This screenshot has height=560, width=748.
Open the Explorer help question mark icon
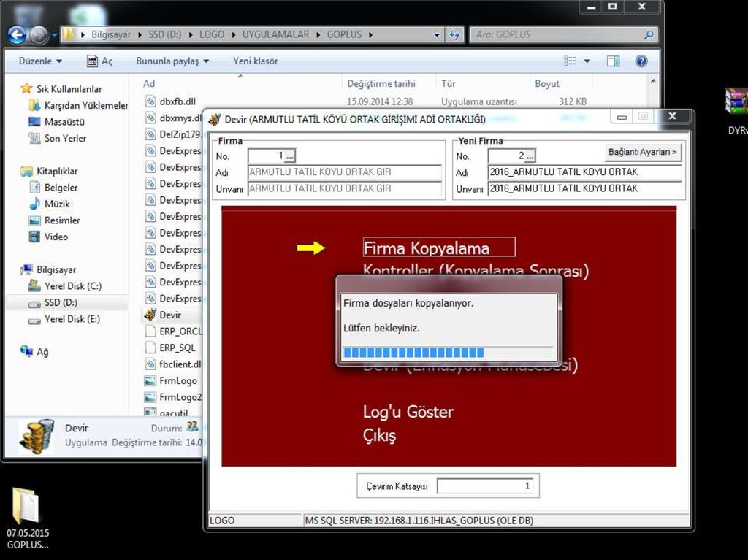pyautogui.click(x=641, y=61)
